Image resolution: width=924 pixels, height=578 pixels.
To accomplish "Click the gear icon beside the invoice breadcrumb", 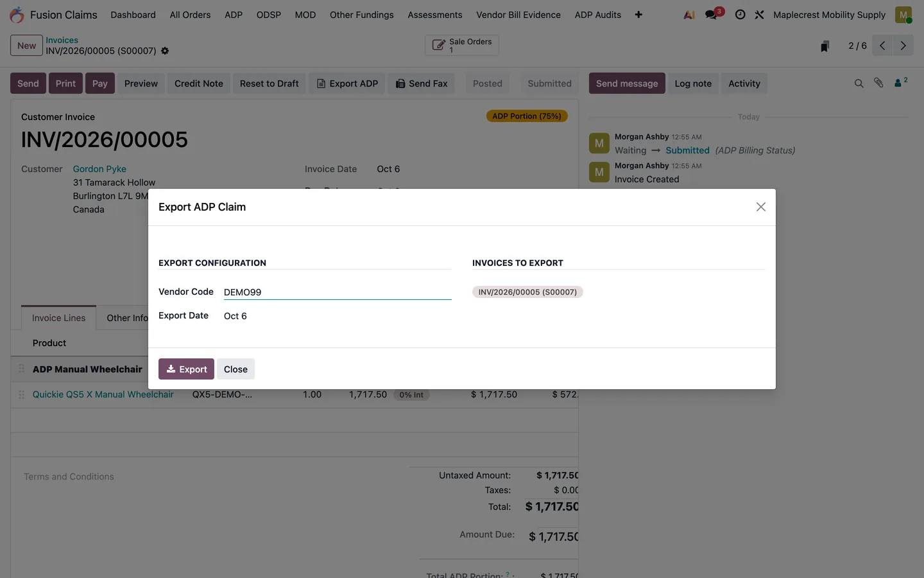I will [x=165, y=51].
